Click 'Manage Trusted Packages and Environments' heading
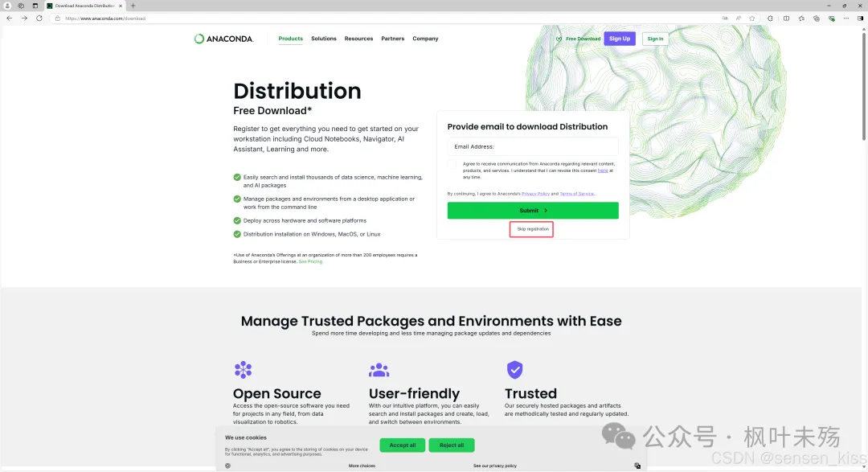The width and height of the screenshot is (868, 472). click(x=432, y=322)
